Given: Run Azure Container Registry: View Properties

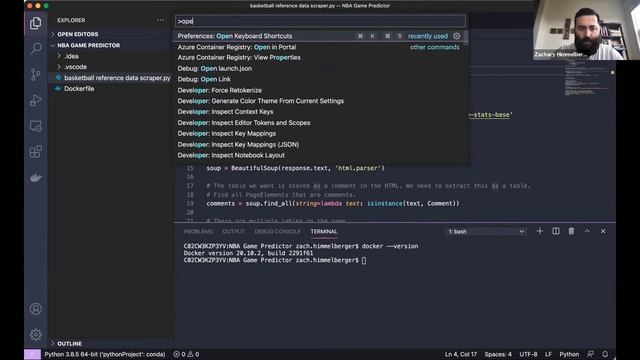Looking at the screenshot, I should 320,58.
